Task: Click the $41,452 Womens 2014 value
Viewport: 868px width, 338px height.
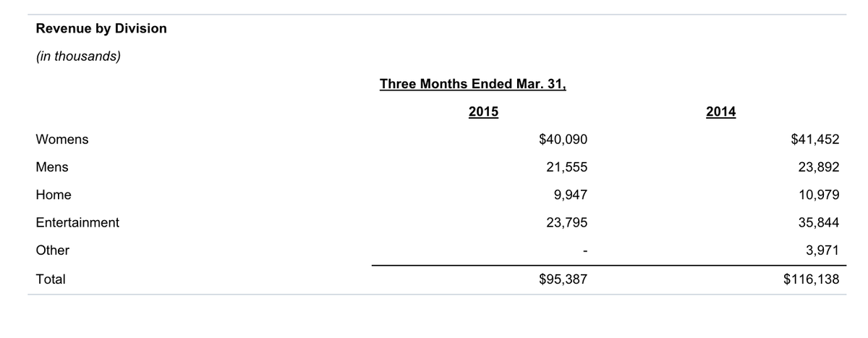Action: 815,140
